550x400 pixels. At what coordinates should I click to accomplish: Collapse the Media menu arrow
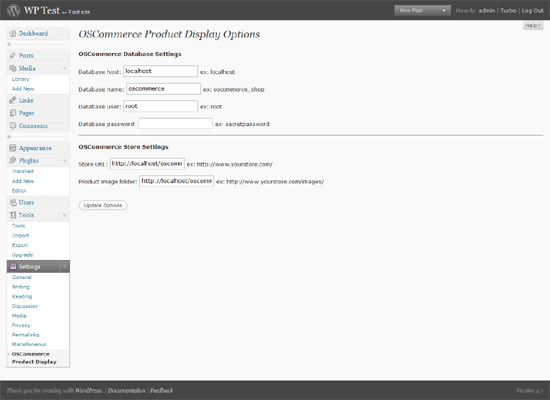pyautogui.click(x=65, y=68)
